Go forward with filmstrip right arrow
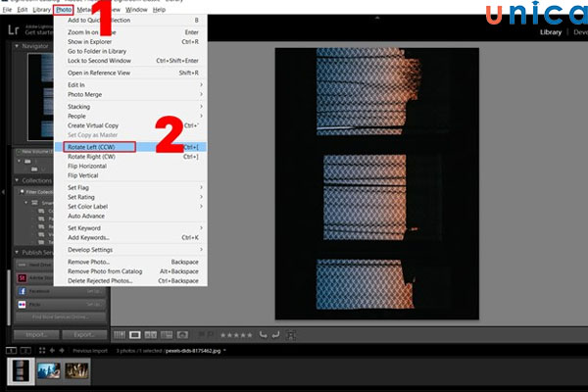 [x=62, y=351]
